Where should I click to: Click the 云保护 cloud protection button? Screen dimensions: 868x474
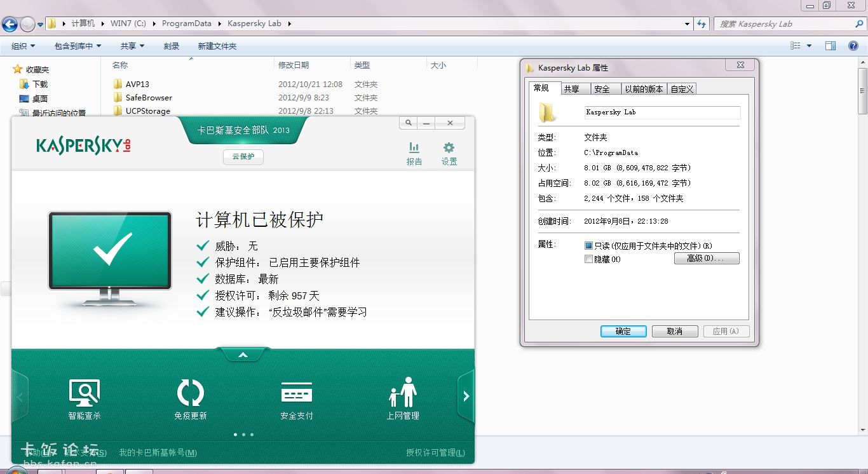tap(243, 156)
